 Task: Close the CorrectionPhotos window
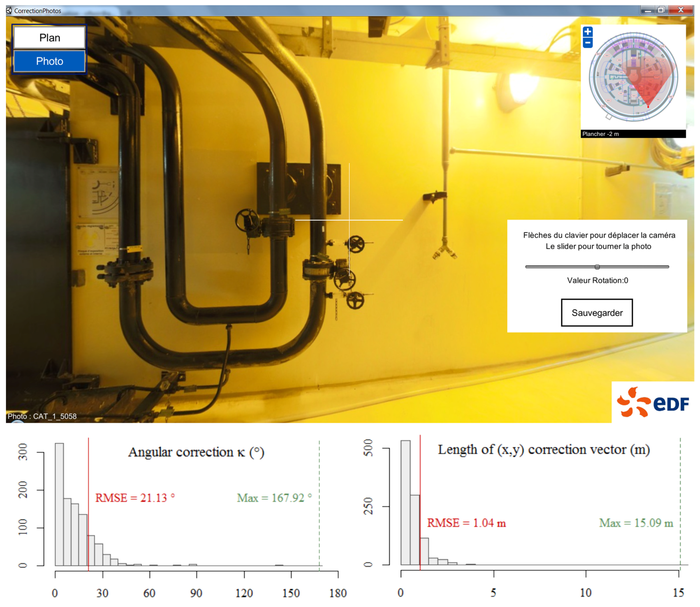681,10
